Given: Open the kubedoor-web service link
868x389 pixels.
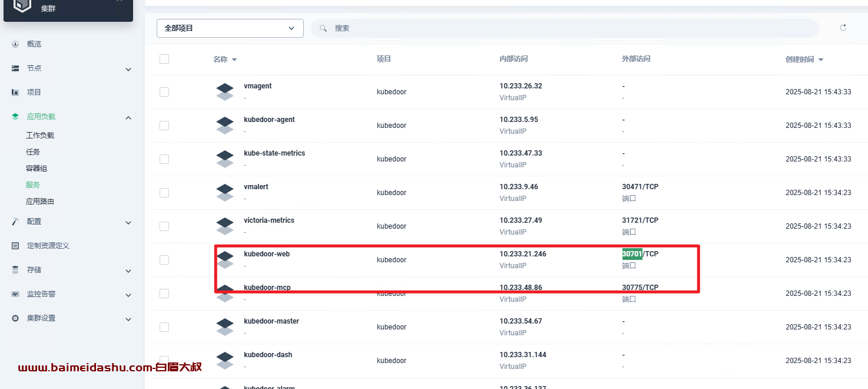Looking at the screenshot, I should [267, 254].
